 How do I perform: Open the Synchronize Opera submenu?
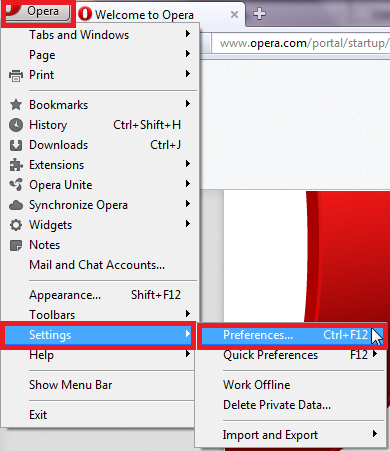coord(100,205)
